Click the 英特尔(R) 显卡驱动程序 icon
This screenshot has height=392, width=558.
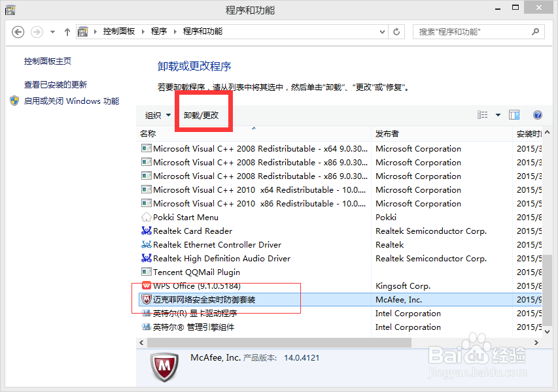tap(147, 313)
